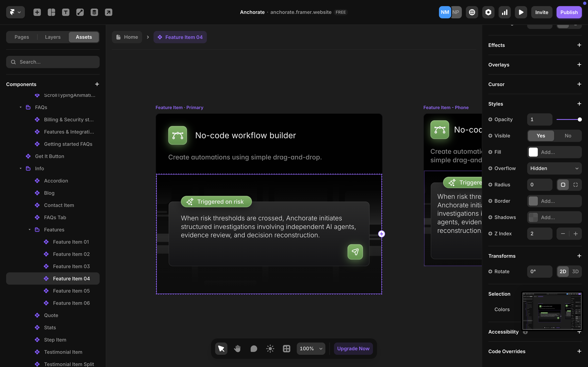This screenshot has height=367, width=588.
Task: Click the Upgrade Now button
Action: [x=353, y=348]
